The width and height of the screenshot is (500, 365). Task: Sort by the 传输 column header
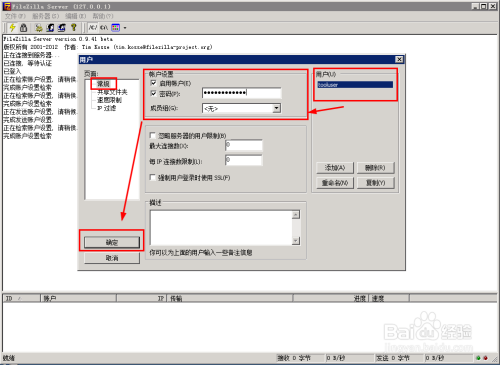[231, 298]
